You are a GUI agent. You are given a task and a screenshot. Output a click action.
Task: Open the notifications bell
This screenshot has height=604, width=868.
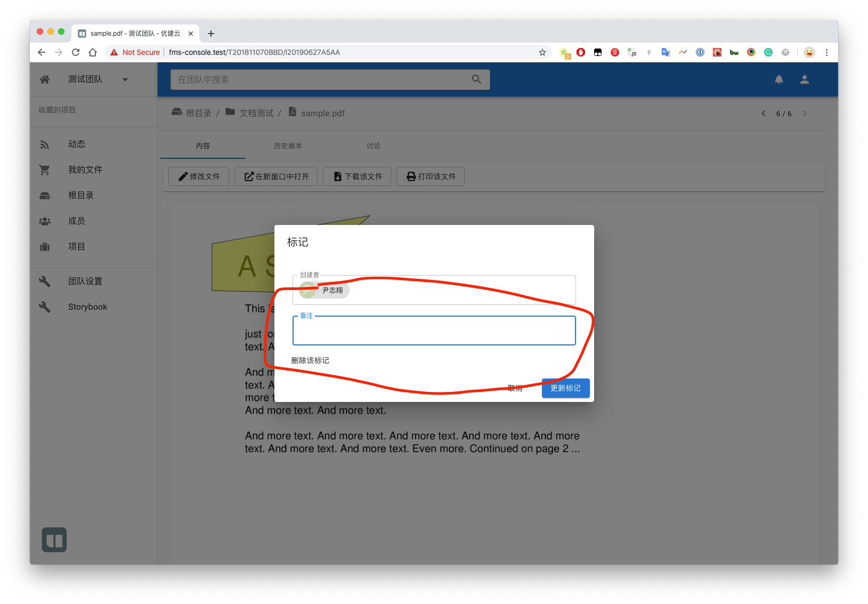(778, 79)
